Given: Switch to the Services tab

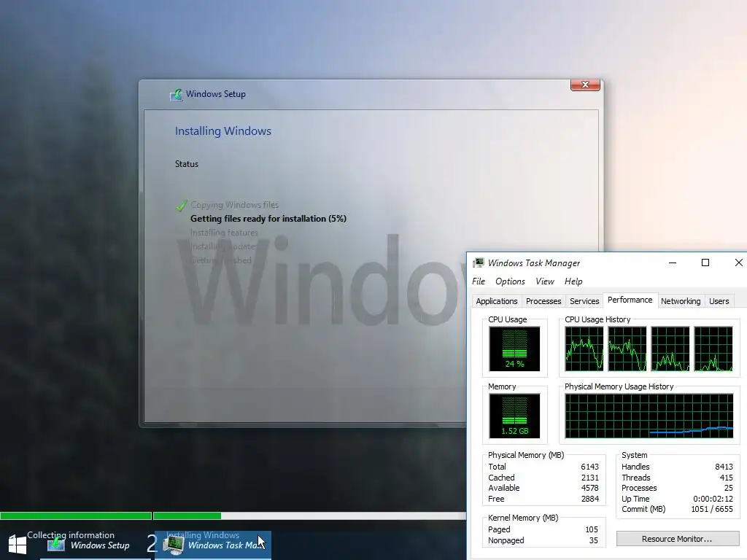Looking at the screenshot, I should pos(584,301).
